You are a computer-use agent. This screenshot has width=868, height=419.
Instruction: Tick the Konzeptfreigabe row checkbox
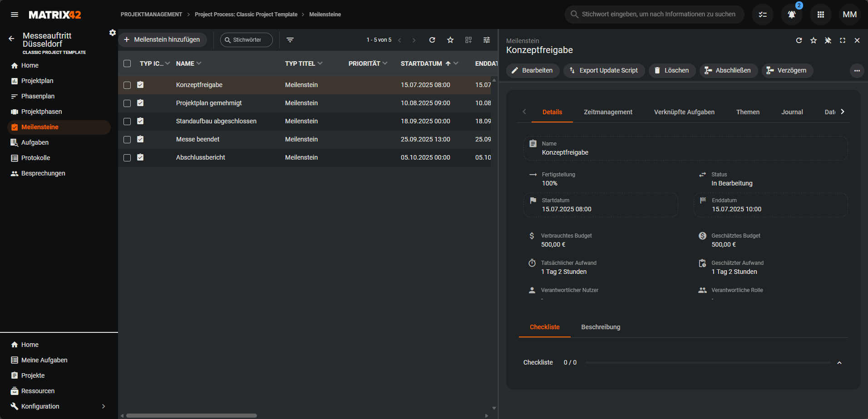click(127, 85)
